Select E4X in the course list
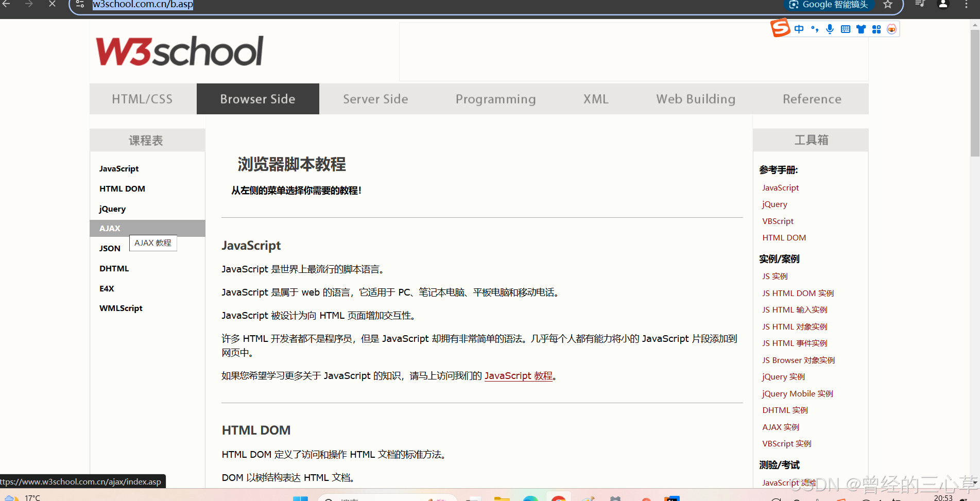Image resolution: width=980 pixels, height=501 pixels. [x=147, y=289]
